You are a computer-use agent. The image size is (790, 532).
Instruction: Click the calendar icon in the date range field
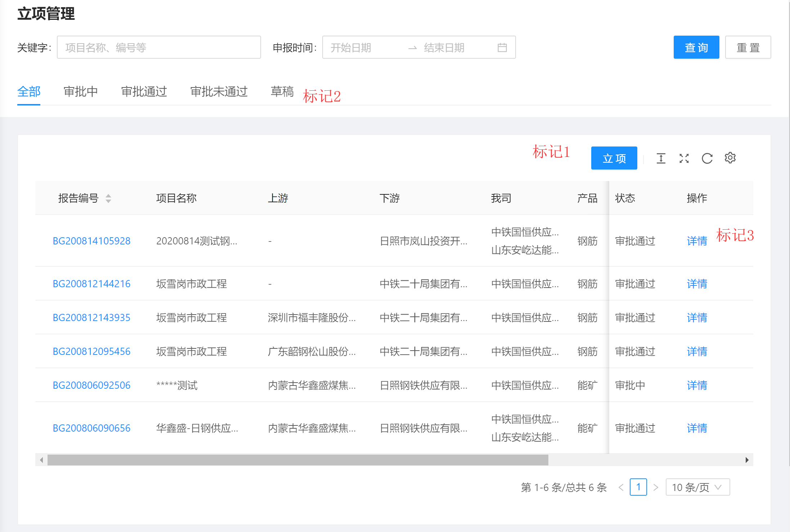[x=502, y=48]
